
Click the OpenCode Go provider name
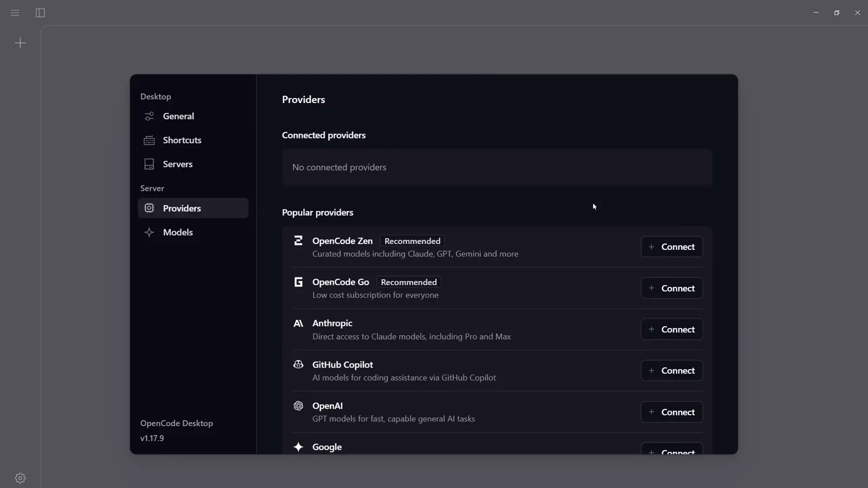[341, 282]
